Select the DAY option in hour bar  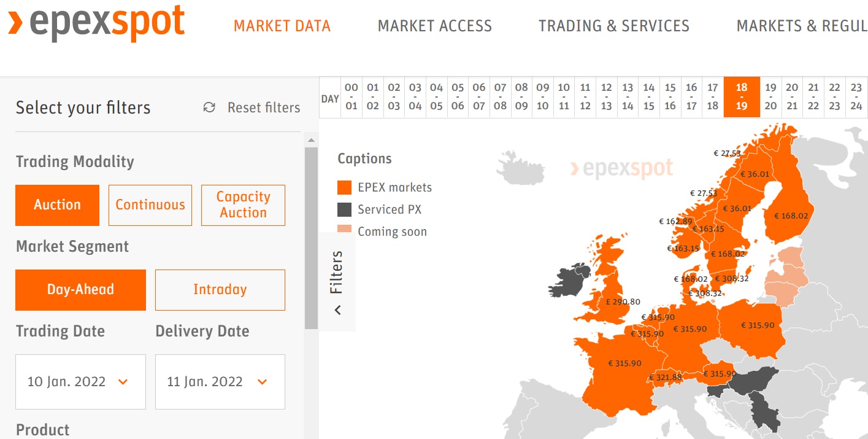330,98
